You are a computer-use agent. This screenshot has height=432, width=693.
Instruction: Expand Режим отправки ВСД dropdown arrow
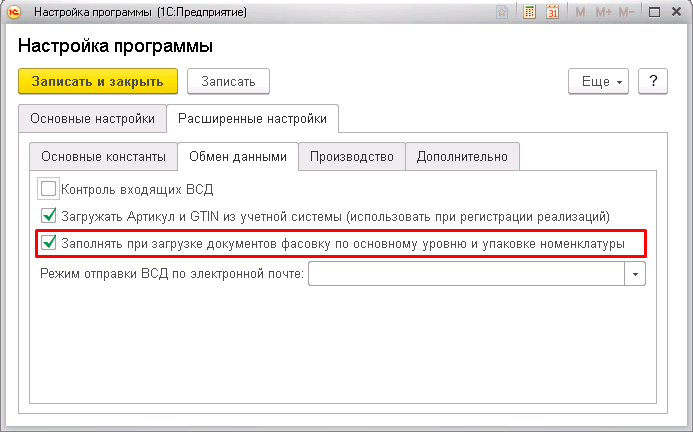pyautogui.click(x=635, y=274)
